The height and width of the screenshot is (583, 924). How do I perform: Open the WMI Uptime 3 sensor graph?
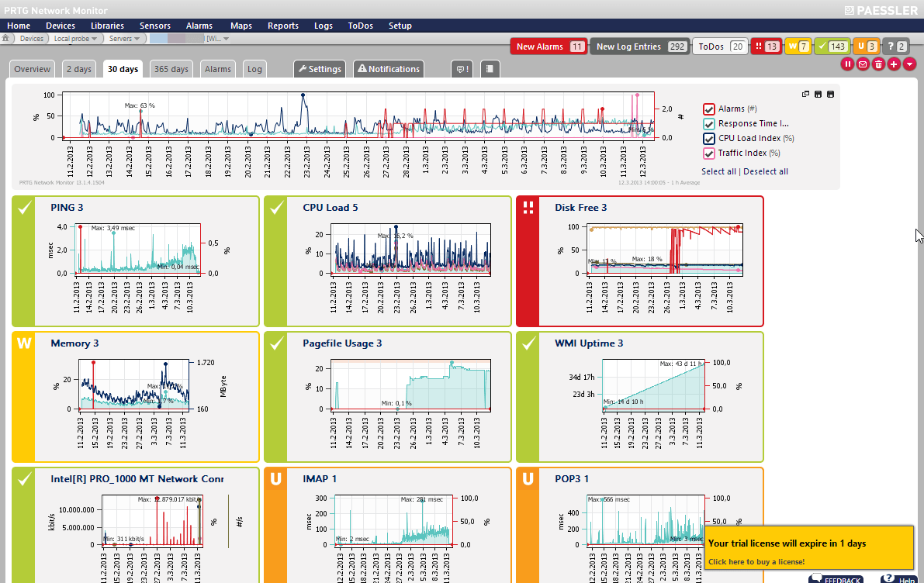[x=653, y=385]
